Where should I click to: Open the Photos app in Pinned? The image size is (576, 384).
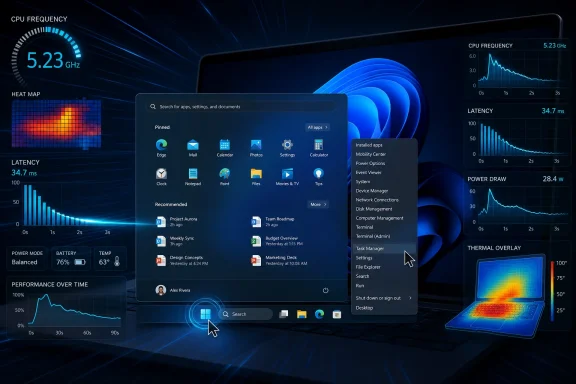click(256, 148)
